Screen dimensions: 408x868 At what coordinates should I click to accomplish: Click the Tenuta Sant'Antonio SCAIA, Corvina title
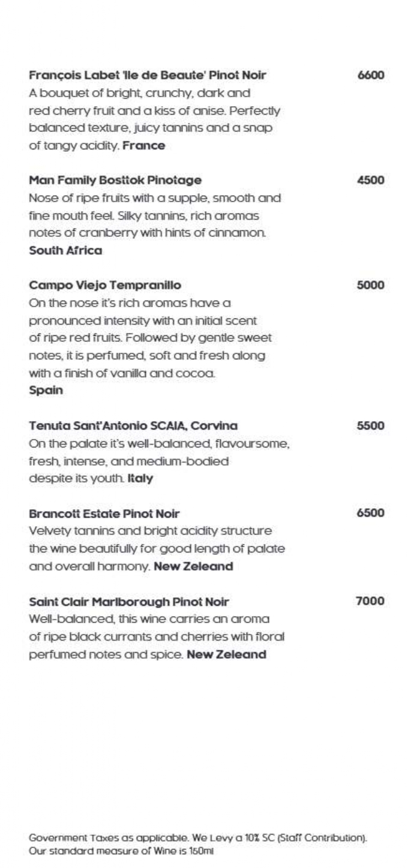(133, 426)
